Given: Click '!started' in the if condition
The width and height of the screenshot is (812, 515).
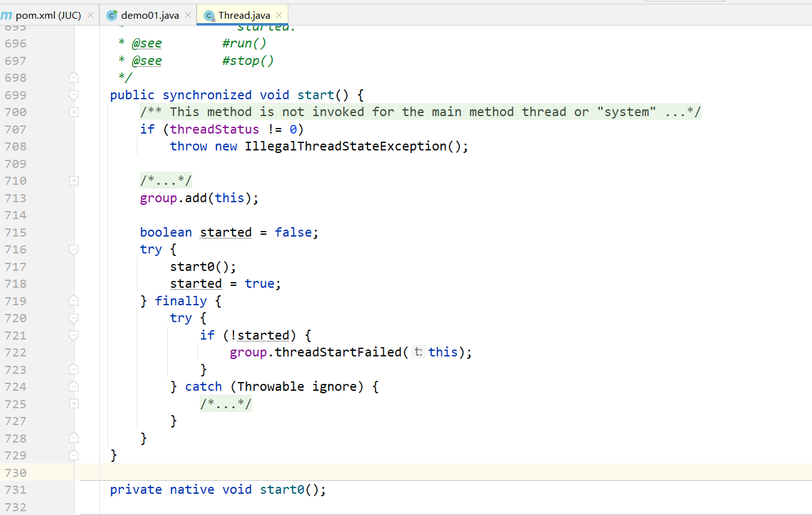Looking at the screenshot, I should coord(260,335).
